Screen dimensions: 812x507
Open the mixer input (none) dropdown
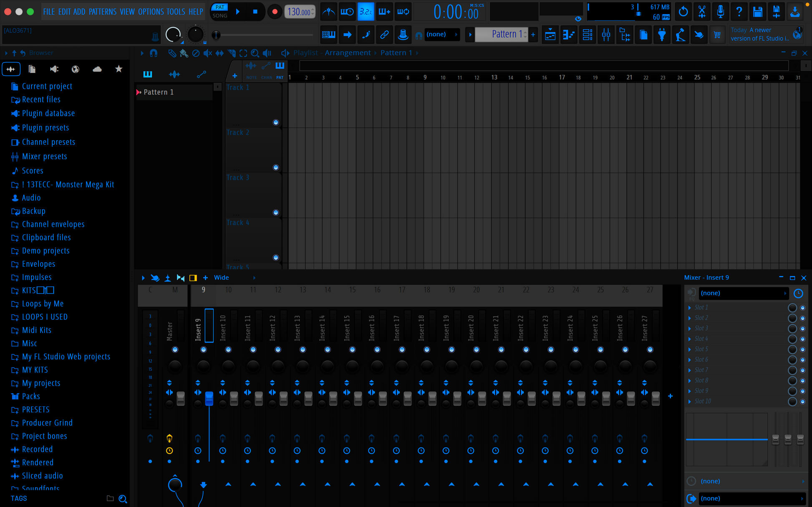pyautogui.click(x=744, y=293)
